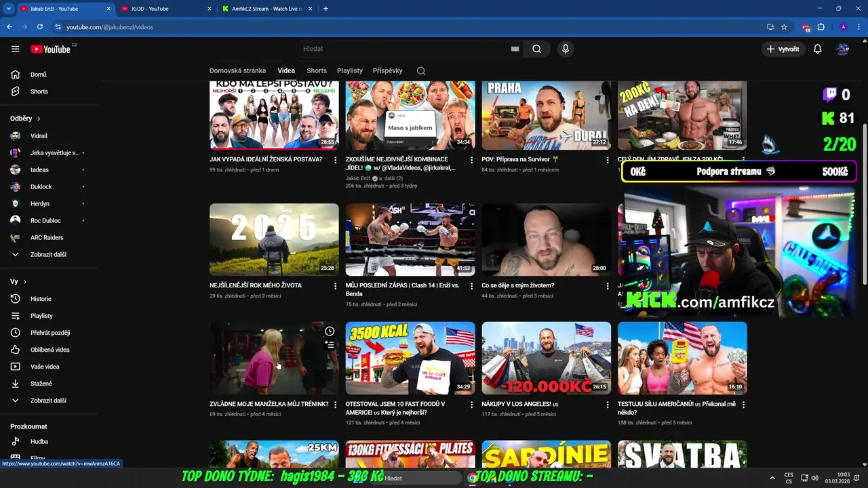Viewport: 868px width, 488px height.
Task: Open the on-screen keyboard icon in search box
Action: tap(515, 49)
